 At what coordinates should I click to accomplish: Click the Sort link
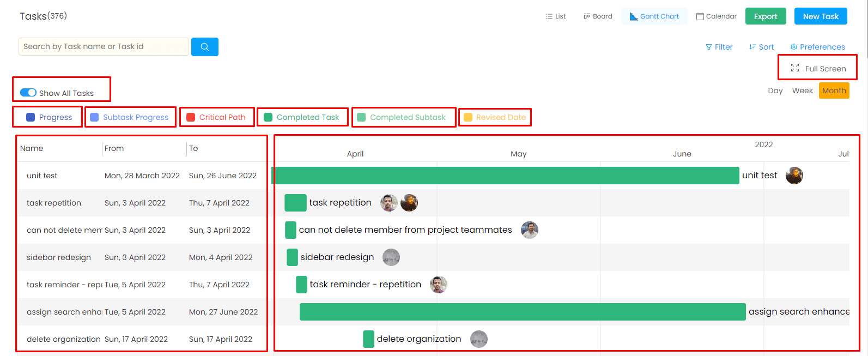[761, 47]
